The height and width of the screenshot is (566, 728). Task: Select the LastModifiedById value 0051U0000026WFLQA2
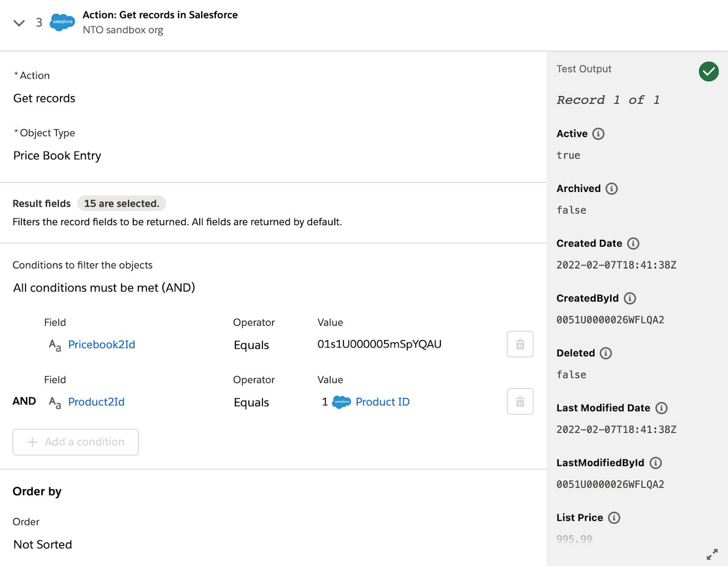[x=610, y=484]
